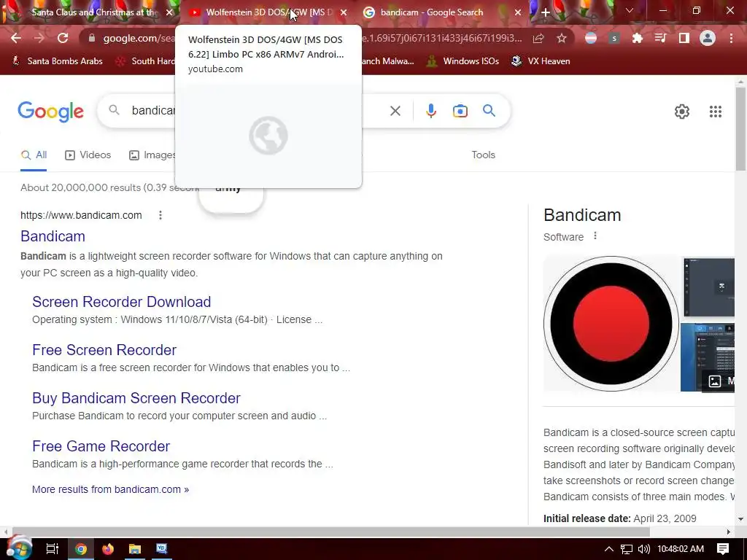This screenshot has height=560, width=747.
Task: Open Free Screen Recorder link
Action: pos(104,350)
